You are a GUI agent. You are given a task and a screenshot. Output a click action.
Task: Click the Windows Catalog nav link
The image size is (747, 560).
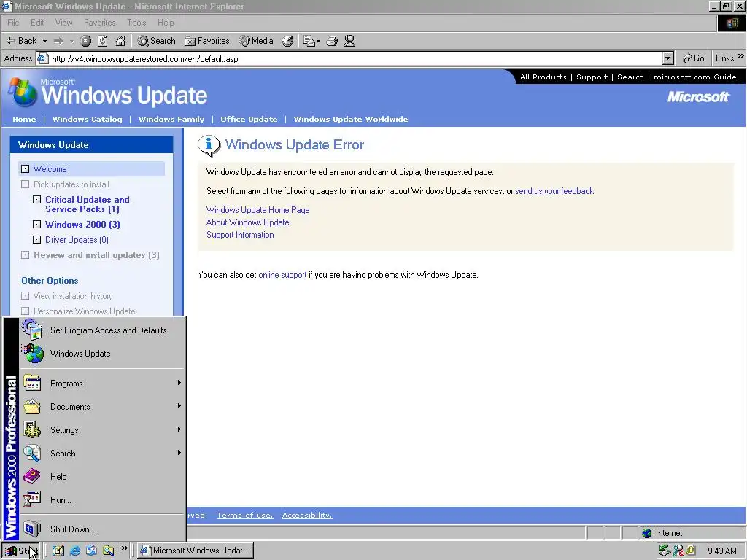(x=88, y=119)
